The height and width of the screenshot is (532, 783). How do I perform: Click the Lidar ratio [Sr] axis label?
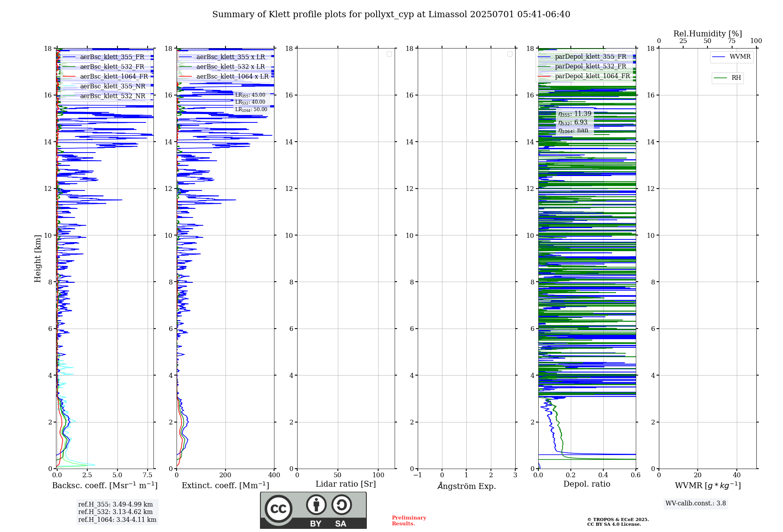(346, 484)
